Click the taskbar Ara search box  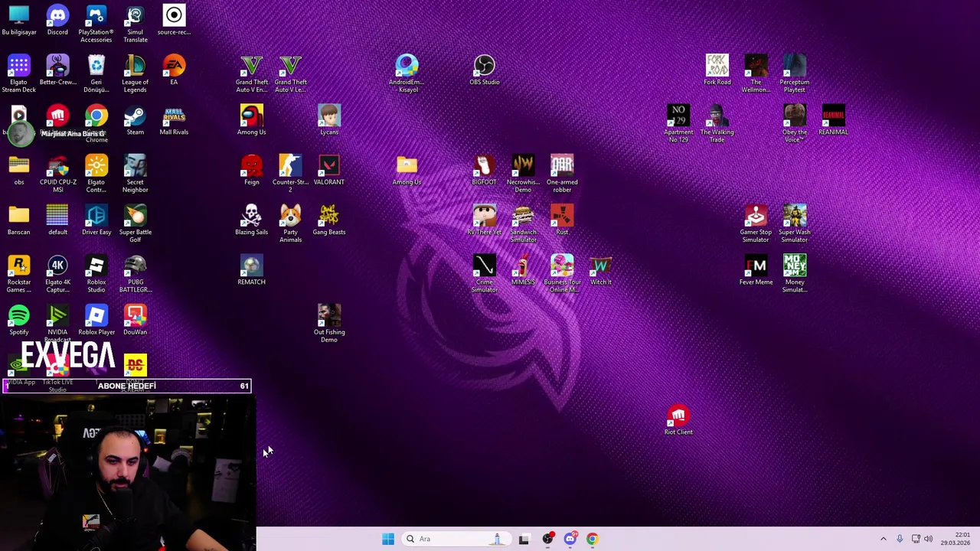456,539
